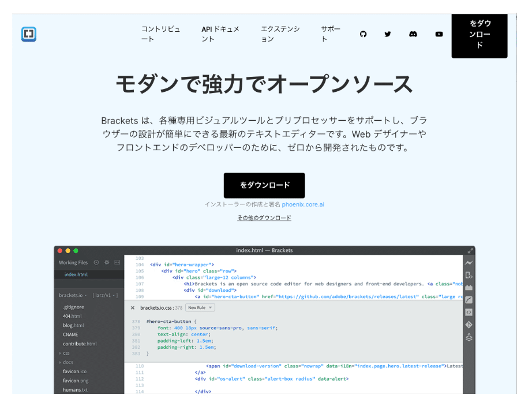Open the Discord icon link
The image size is (532, 409).
(413, 34)
